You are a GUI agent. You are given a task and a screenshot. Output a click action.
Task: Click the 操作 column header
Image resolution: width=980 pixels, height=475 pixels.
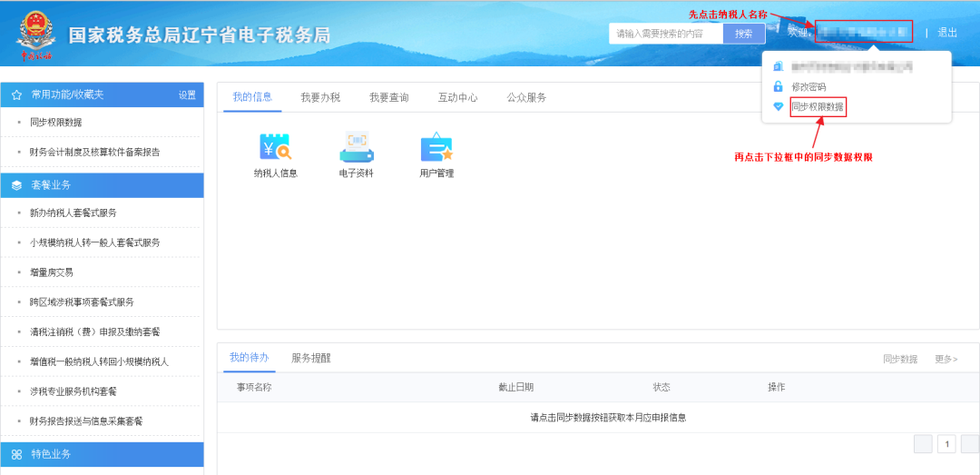pos(776,388)
